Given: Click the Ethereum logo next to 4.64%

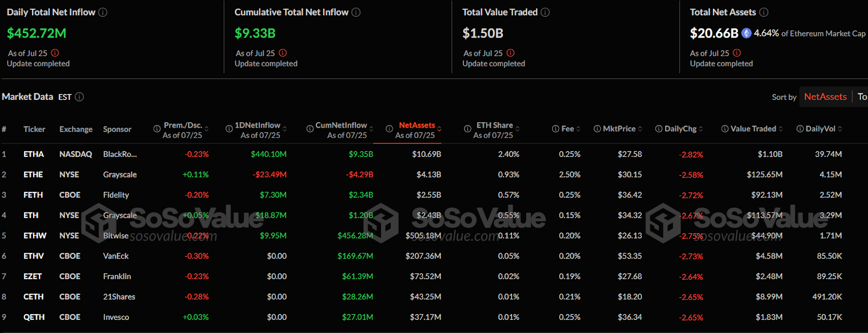Looking at the screenshot, I should [x=746, y=33].
